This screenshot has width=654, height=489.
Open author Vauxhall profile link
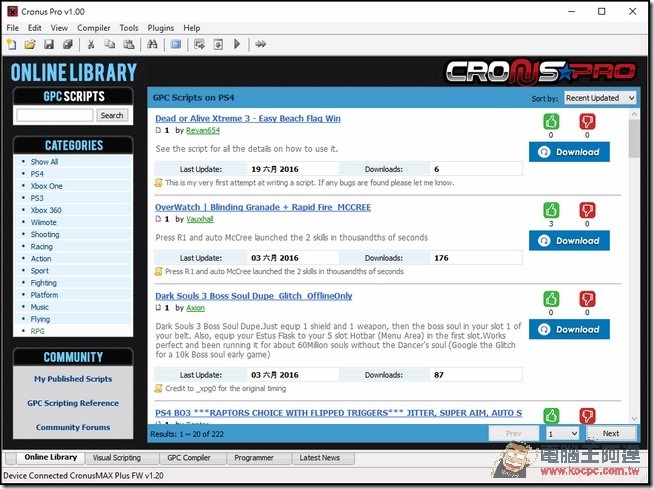tap(200, 219)
